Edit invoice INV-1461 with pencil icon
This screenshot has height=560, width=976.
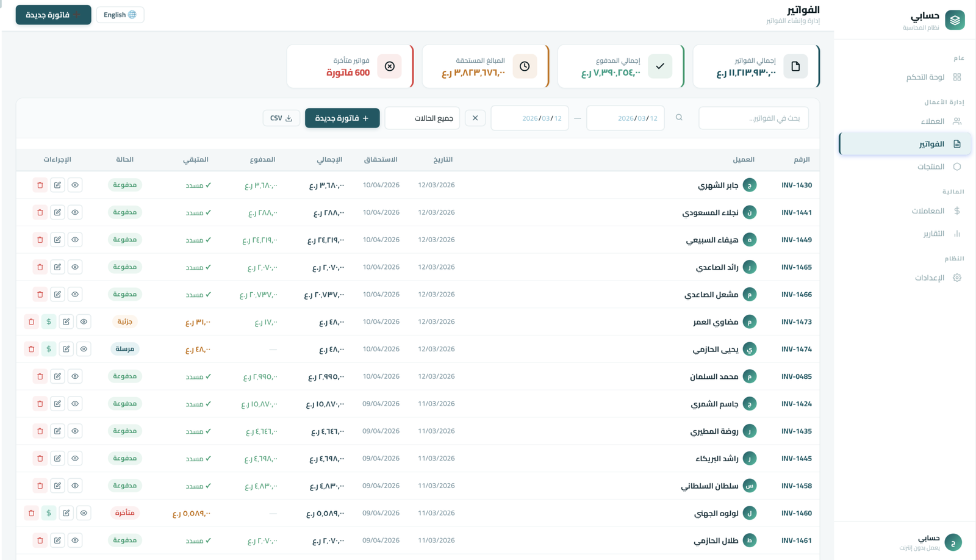click(x=57, y=540)
